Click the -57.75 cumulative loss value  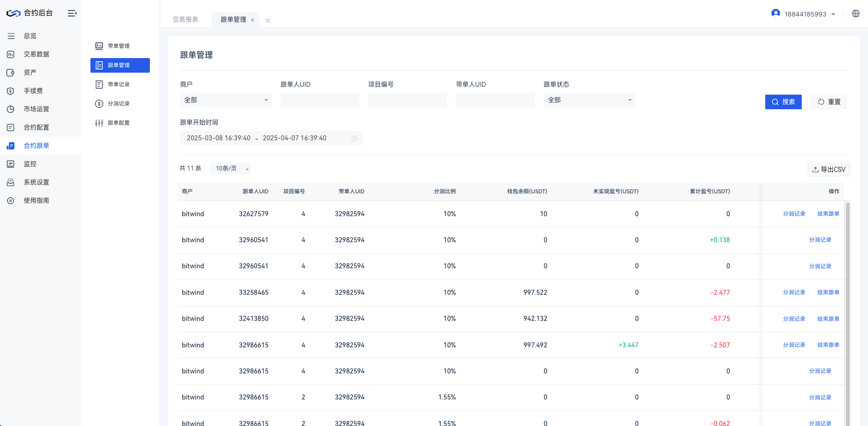point(720,319)
